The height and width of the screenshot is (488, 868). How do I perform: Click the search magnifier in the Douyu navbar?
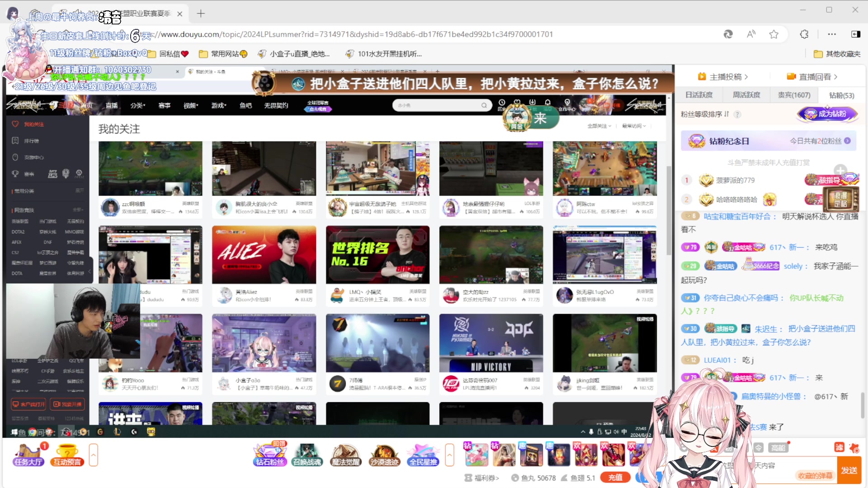[x=484, y=105]
